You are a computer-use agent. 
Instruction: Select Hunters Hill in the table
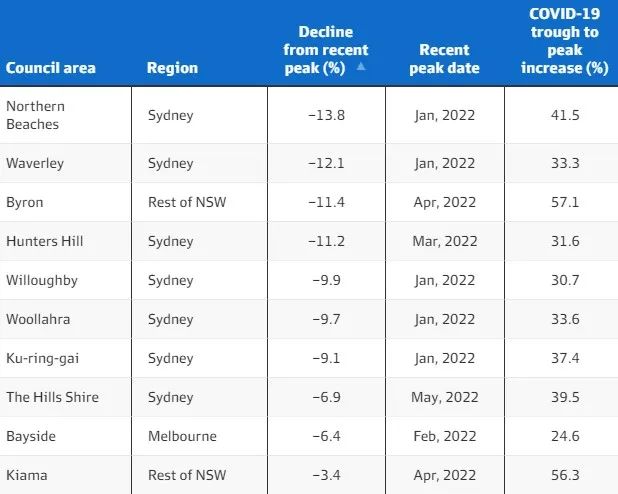click(45, 241)
